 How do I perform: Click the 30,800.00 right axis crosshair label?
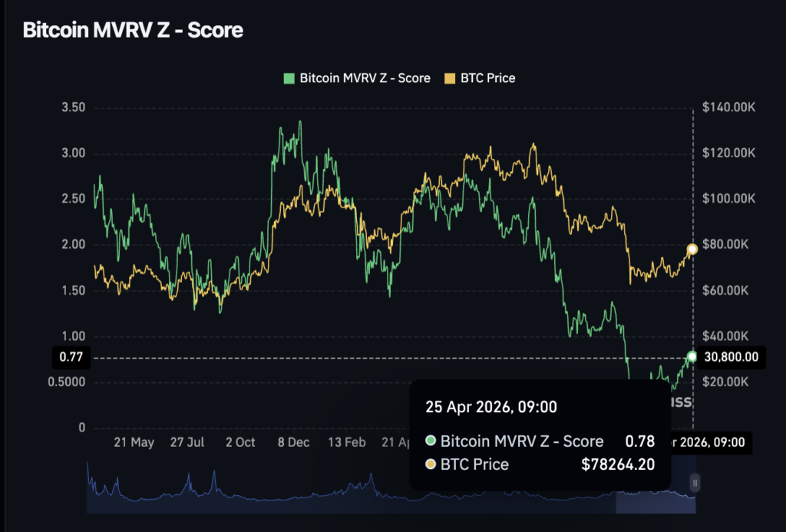pyautogui.click(x=732, y=357)
